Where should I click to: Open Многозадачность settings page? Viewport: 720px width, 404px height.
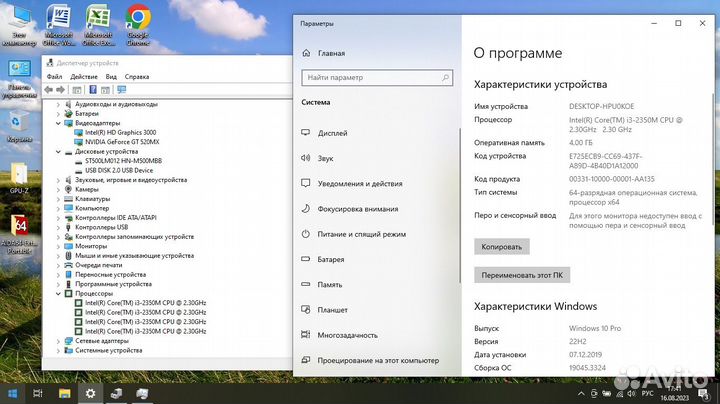pos(348,335)
